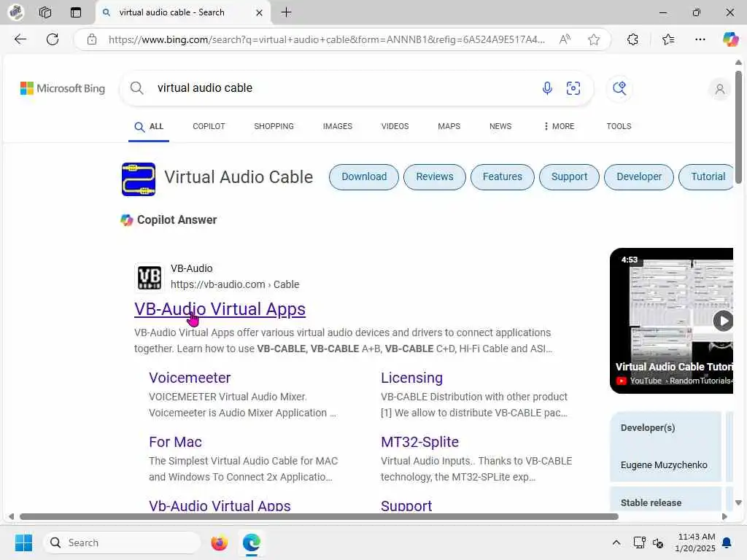
Task: Refresh the current page
Action: [53, 39]
